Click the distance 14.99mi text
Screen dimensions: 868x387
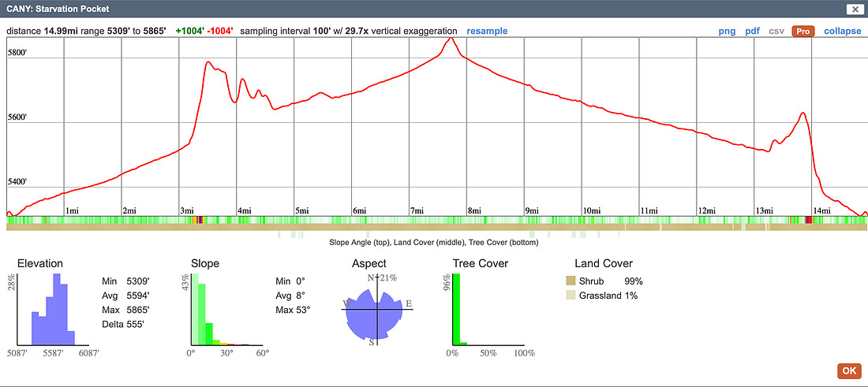click(x=42, y=31)
